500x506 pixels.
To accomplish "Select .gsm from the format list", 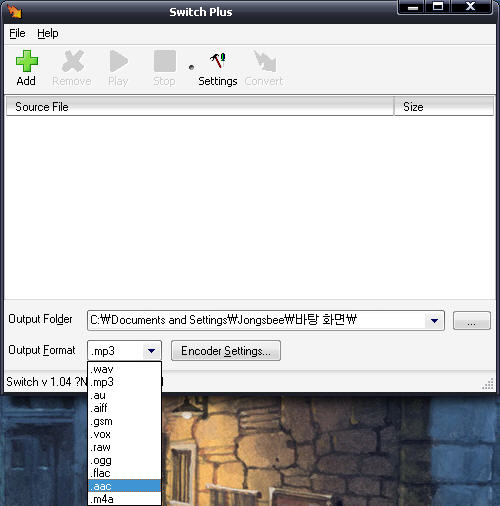I will pos(124,421).
